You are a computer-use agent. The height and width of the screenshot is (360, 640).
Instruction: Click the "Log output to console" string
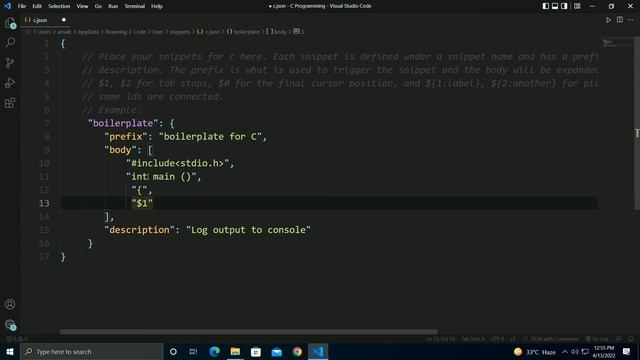(248, 230)
